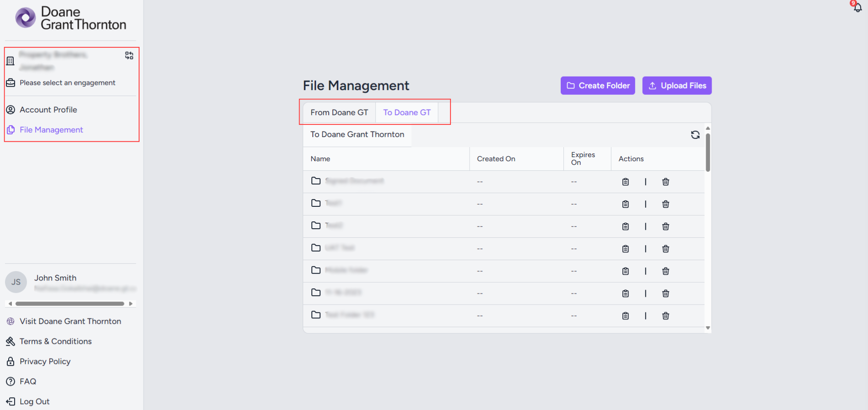The height and width of the screenshot is (410, 868).
Task: Click the FAQ question mark icon
Action: pos(10,381)
